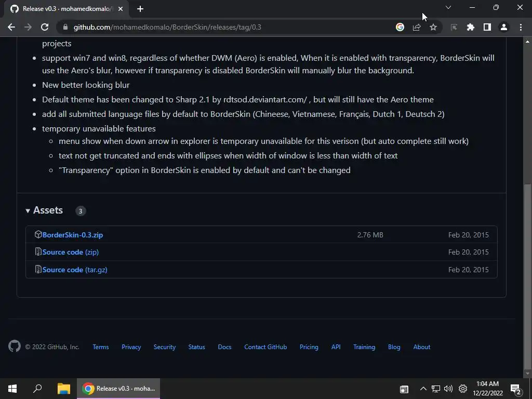The height and width of the screenshot is (399, 532).
Task: Open the Docs footer link
Action: 224,347
